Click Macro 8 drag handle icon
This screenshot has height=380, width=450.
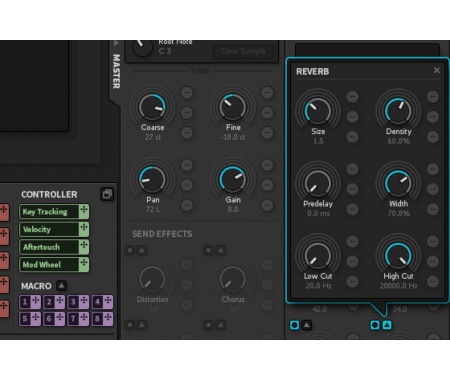pos(108,319)
